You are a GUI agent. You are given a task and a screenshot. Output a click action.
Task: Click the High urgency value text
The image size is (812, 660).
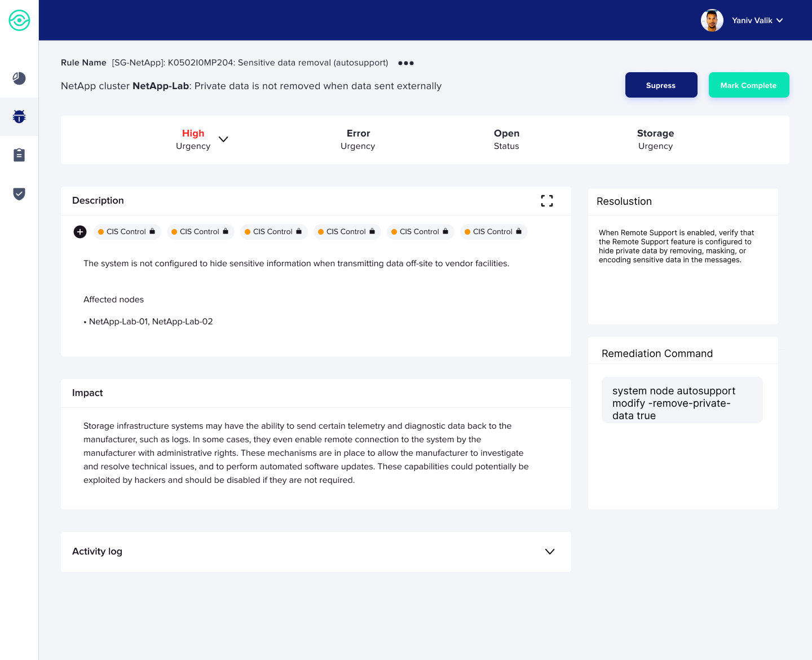tap(193, 134)
